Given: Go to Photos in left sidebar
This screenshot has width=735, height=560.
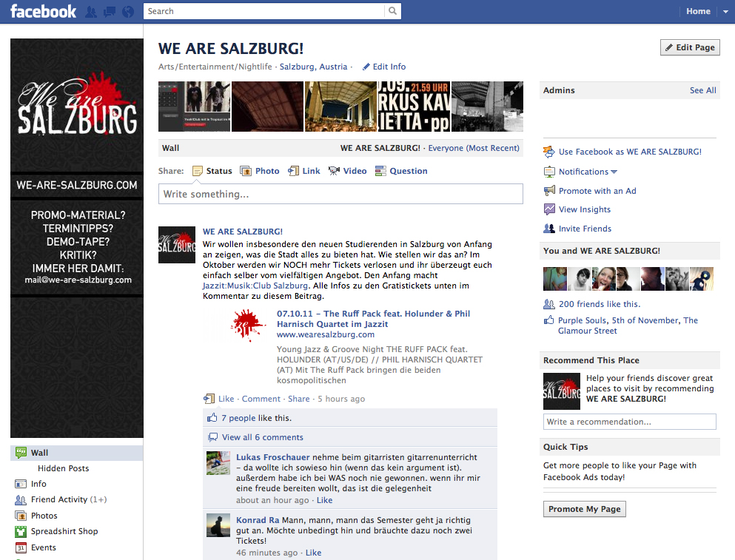Looking at the screenshot, I should click(44, 516).
